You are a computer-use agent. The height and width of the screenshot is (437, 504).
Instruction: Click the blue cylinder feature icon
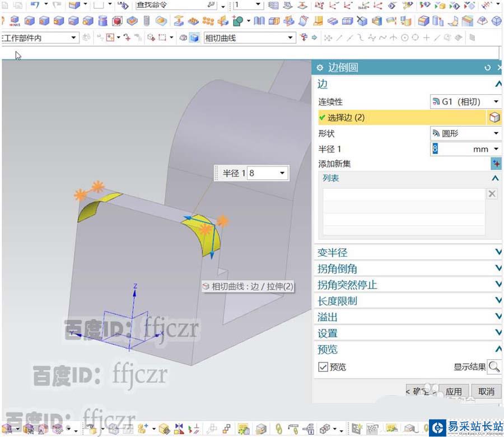click(x=102, y=21)
